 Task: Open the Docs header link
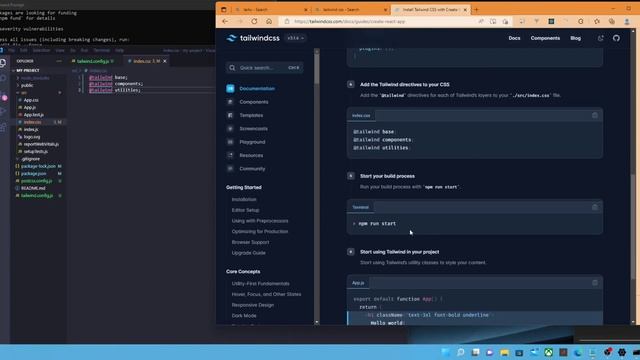point(514,38)
